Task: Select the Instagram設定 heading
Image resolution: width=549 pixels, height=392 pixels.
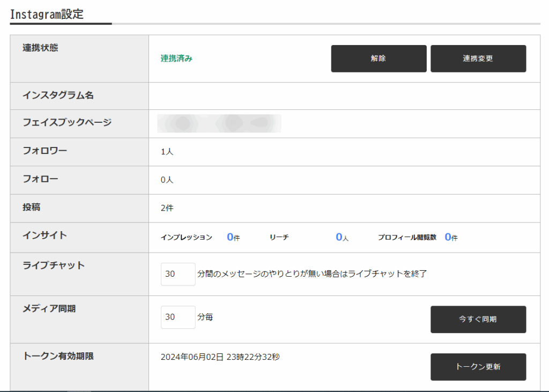Action: (47, 14)
